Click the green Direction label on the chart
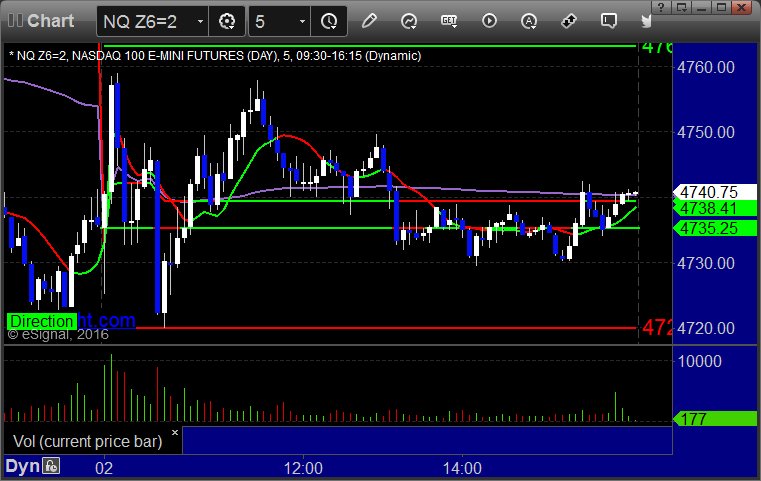Image resolution: width=761 pixels, height=481 pixels. (x=42, y=321)
